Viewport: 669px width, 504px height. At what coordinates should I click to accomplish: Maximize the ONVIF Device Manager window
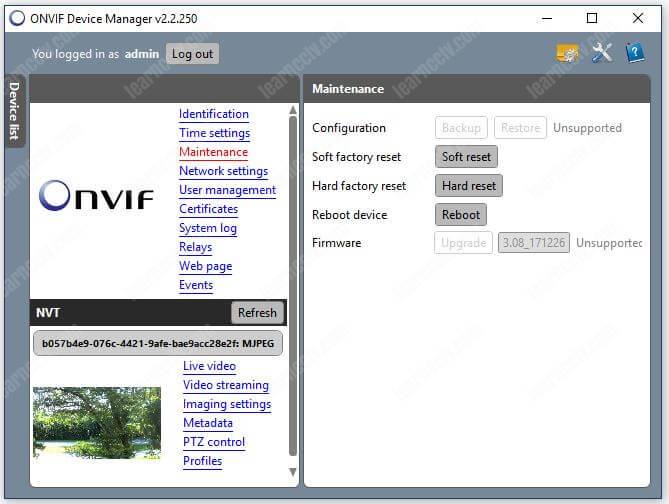coord(592,18)
